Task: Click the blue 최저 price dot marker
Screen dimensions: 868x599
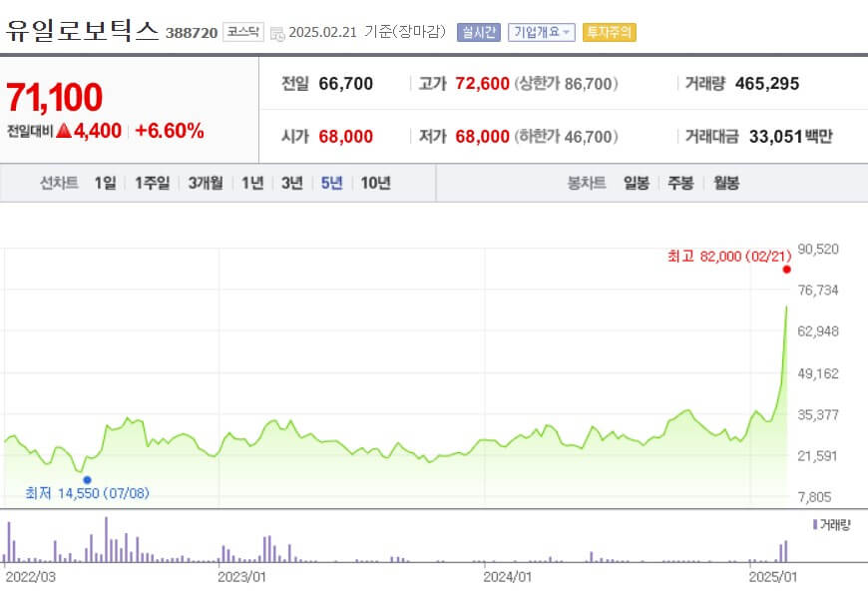Action: [x=88, y=478]
